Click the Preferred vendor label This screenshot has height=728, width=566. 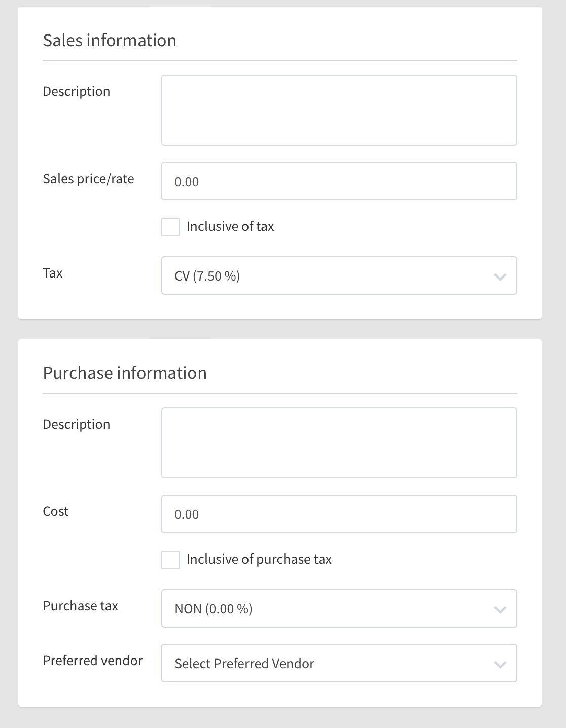pyautogui.click(x=93, y=661)
